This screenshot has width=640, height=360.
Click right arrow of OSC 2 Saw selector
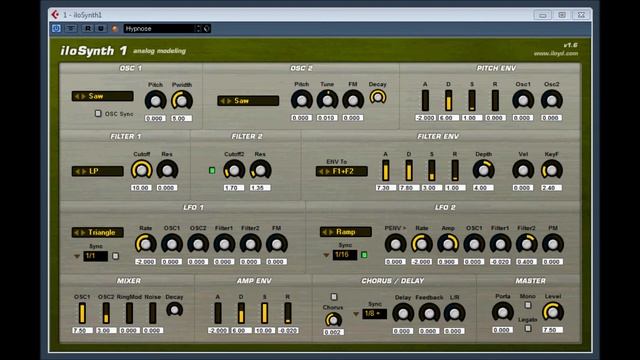(x=229, y=101)
